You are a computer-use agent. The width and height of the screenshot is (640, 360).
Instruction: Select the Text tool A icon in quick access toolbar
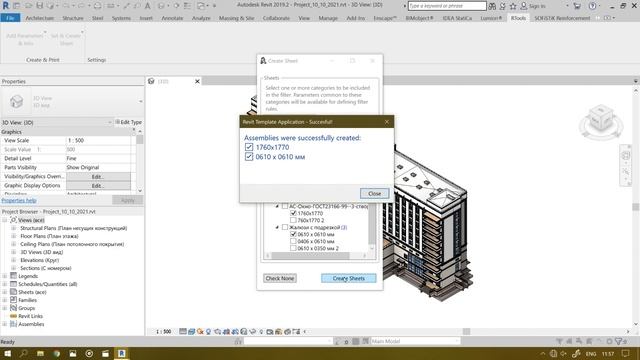click(x=147, y=6)
